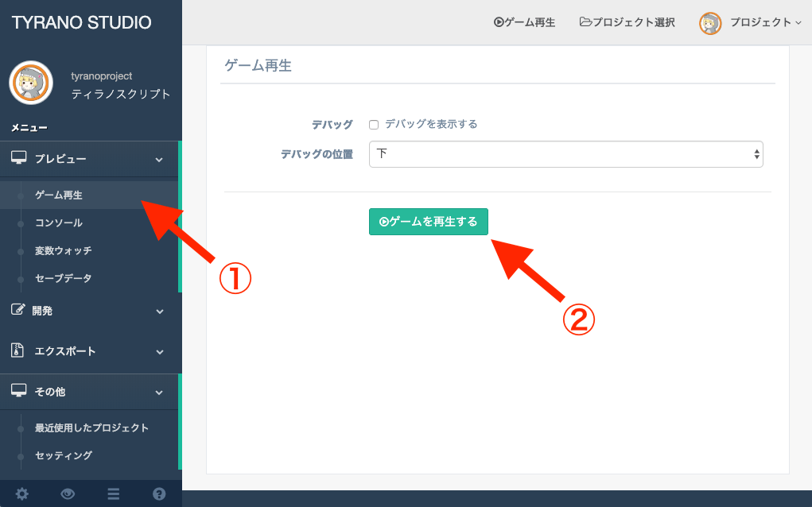Image resolution: width=812 pixels, height=507 pixels.
Task: Click the TYRANO STUDIO logo title
Action: pos(81,23)
